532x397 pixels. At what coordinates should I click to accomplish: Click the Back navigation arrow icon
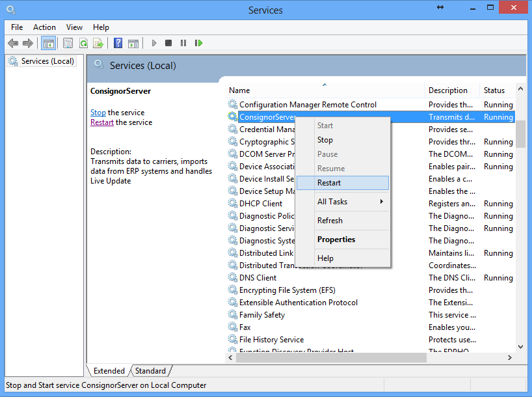coord(13,43)
